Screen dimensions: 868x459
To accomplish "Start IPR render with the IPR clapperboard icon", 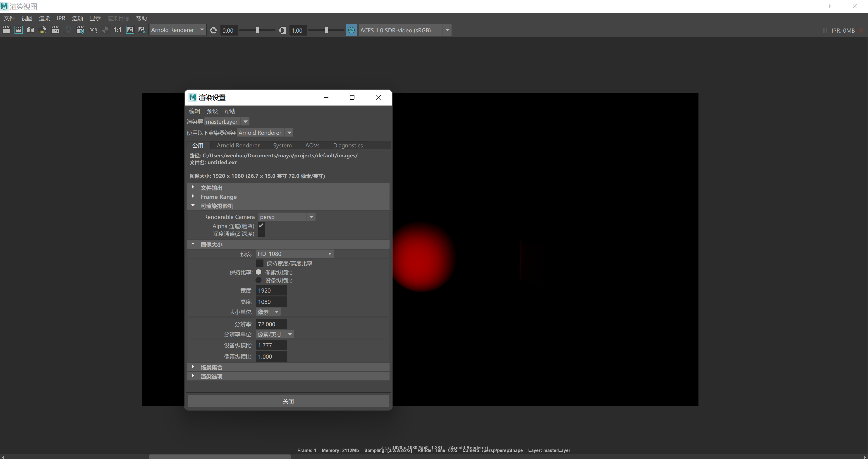I will tap(55, 30).
